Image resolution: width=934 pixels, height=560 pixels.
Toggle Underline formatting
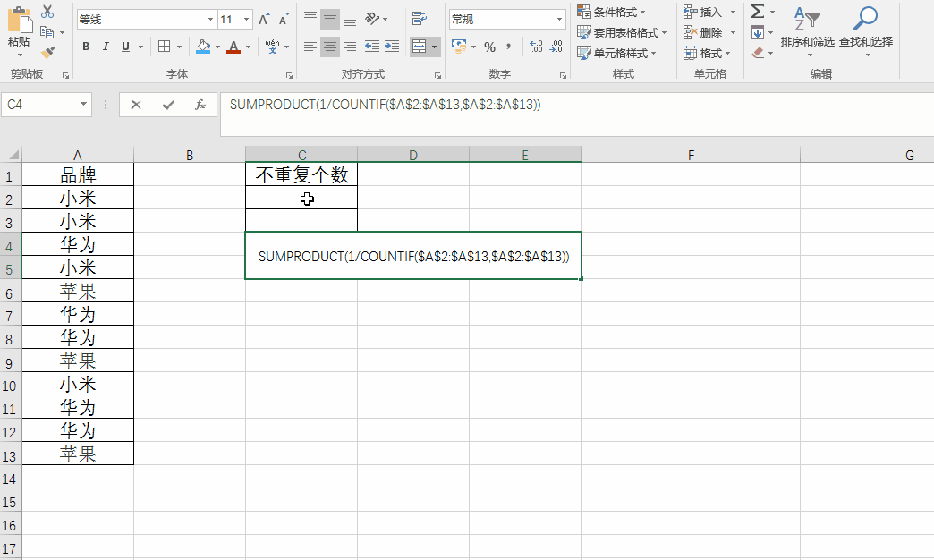pos(125,46)
